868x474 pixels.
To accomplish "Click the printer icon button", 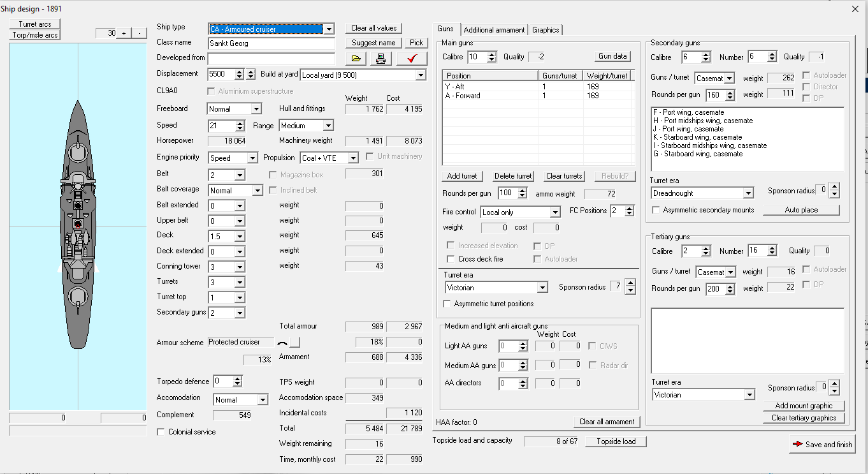I will [x=380, y=59].
